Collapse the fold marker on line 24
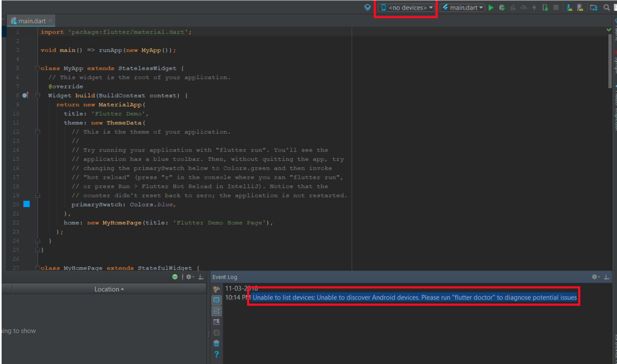This screenshot has height=364, width=617. click(37, 241)
